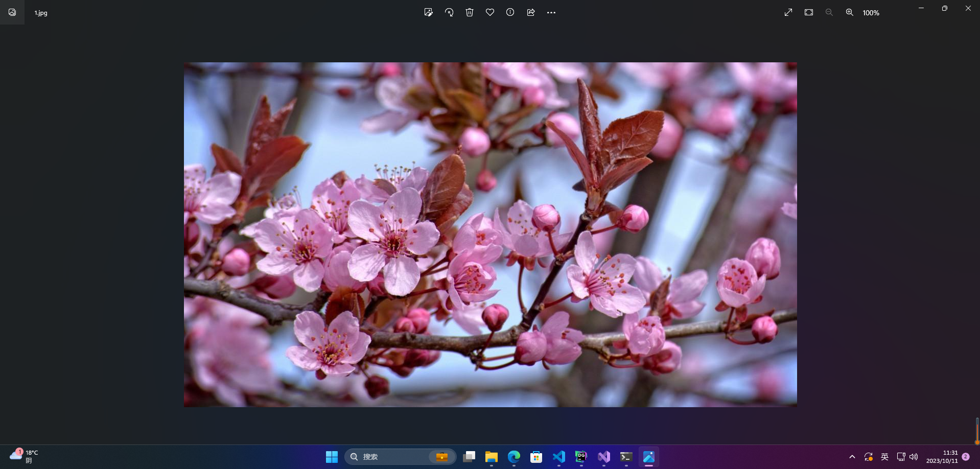This screenshot has height=469, width=980.
Task: Open Microsoft Edge from the taskbar
Action: tap(514, 457)
